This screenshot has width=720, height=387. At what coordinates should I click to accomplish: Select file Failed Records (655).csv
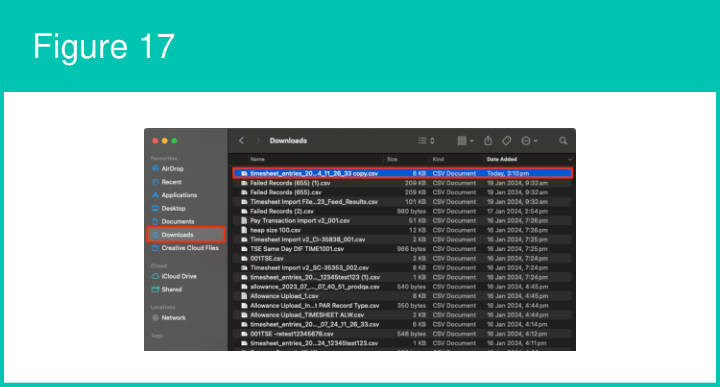(x=403, y=192)
